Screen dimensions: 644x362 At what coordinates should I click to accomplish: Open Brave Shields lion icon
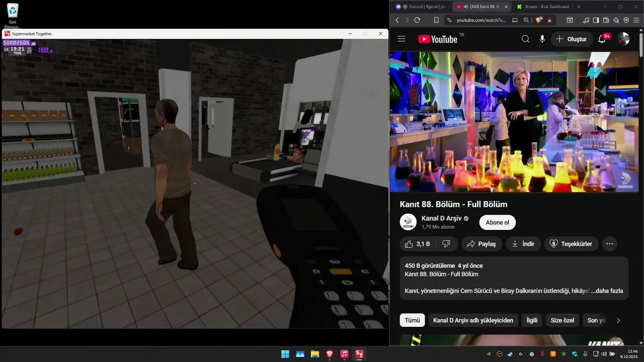pos(539,20)
